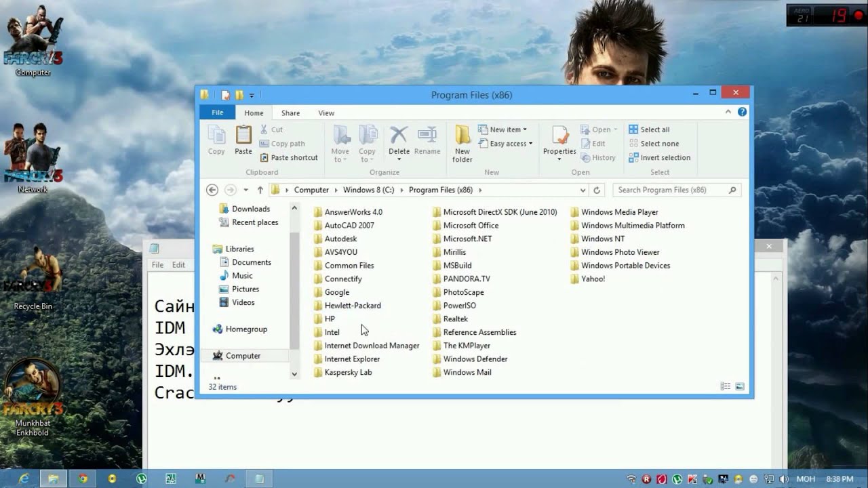The height and width of the screenshot is (488, 868).
Task: Open the Network desktop icon
Action: click(33, 157)
